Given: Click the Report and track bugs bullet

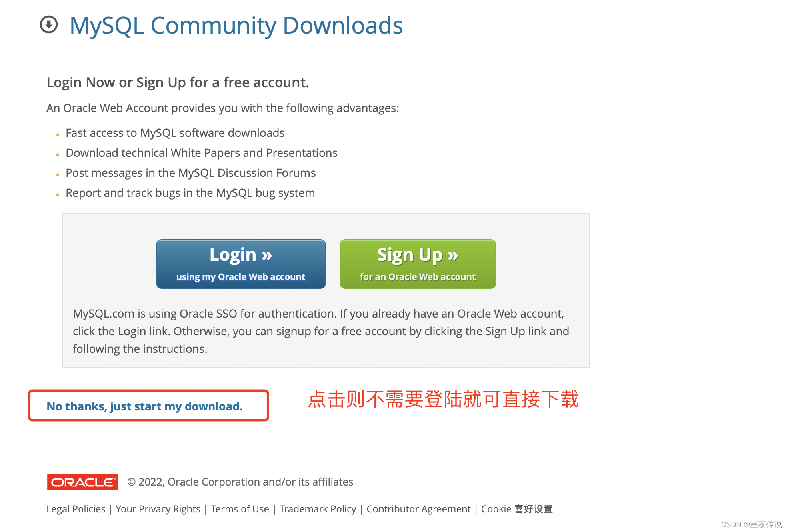Looking at the screenshot, I should [190, 193].
